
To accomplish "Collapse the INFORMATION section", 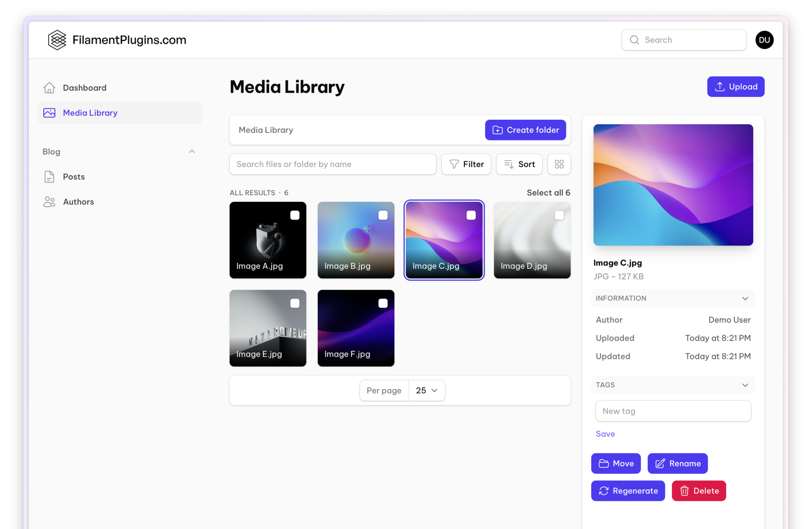I will click(746, 298).
